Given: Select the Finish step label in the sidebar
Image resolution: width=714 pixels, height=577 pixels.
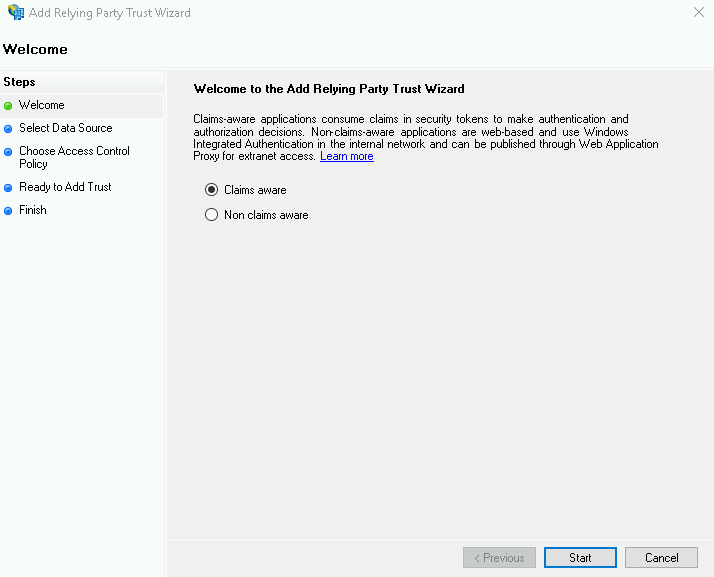Looking at the screenshot, I should tap(33, 210).
